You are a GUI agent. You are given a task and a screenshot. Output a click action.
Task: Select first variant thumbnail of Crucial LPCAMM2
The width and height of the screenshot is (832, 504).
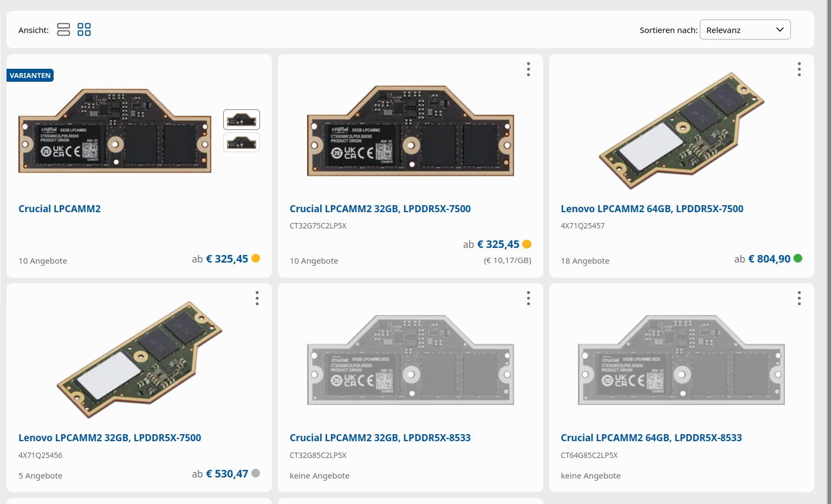[242, 120]
